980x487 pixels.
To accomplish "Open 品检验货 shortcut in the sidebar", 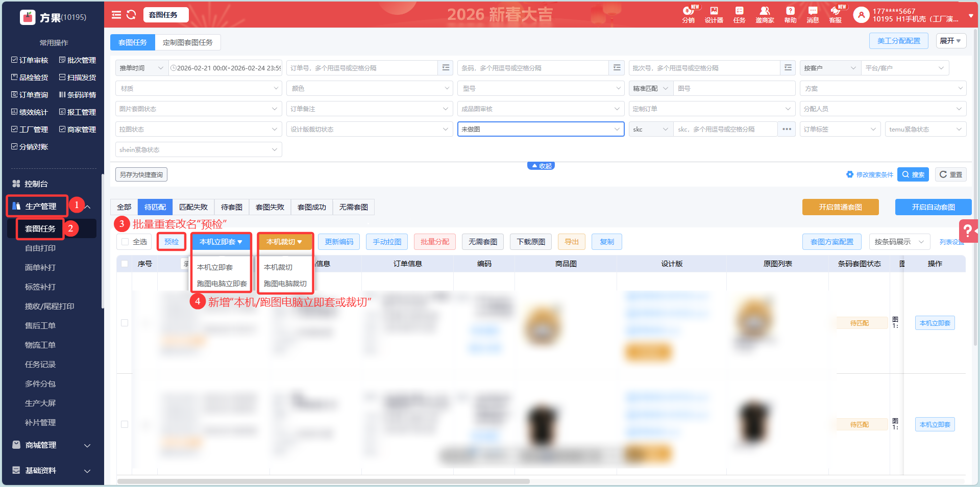I will point(30,78).
